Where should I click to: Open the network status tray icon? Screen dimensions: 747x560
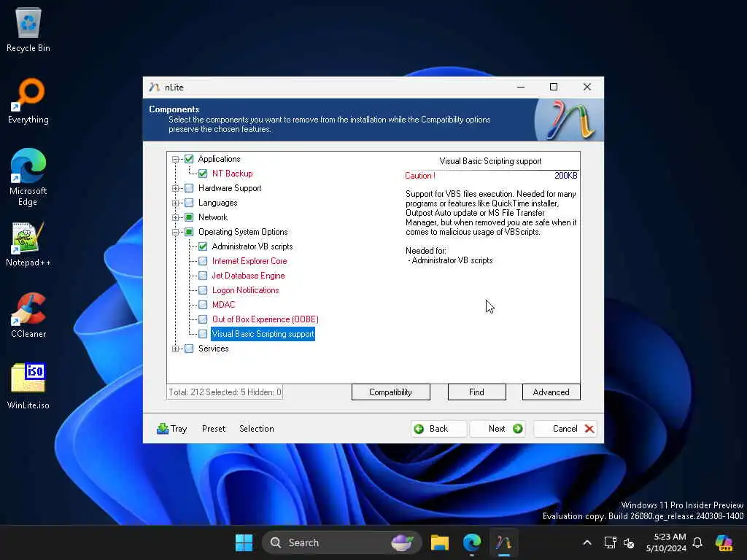[x=611, y=542]
